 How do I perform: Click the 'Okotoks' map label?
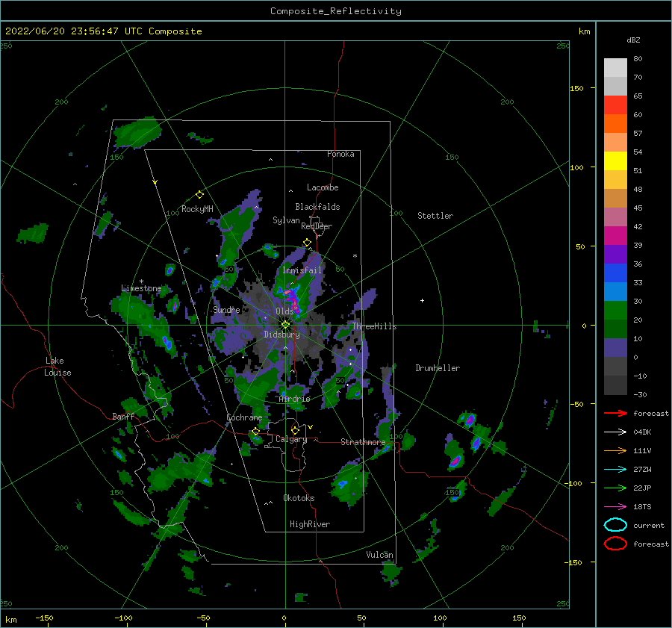299,497
